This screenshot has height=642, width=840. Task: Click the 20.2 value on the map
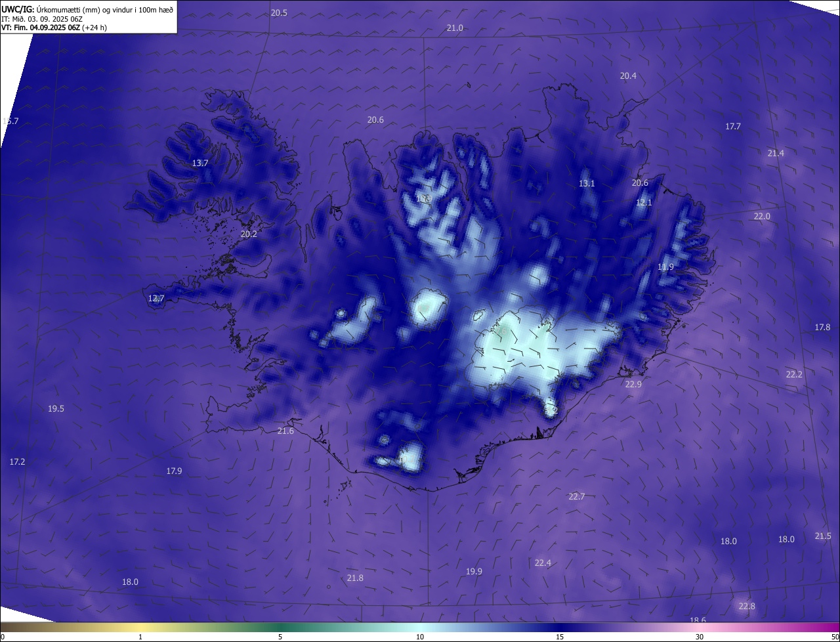(x=249, y=234)
